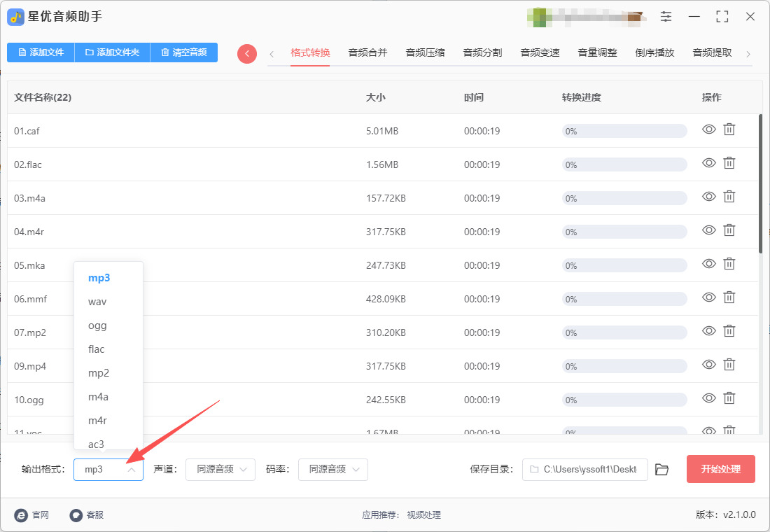770x532 pixels.
Task: Click the red collapse arrow circle
Action: tap(247, 53)
